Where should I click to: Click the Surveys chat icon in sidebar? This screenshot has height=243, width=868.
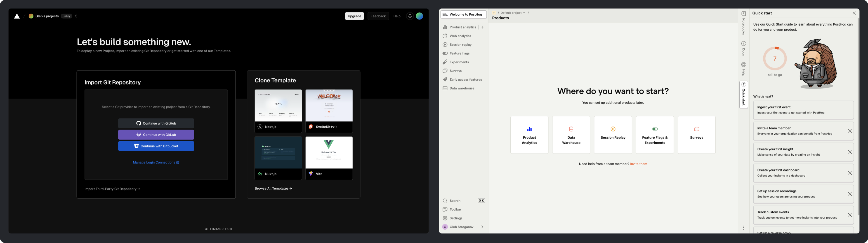[445, 71]
